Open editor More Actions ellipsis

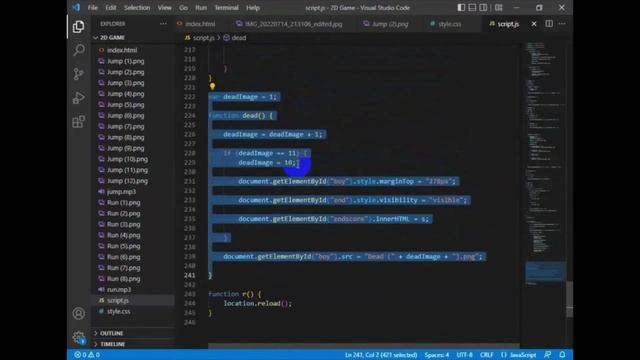562,24
